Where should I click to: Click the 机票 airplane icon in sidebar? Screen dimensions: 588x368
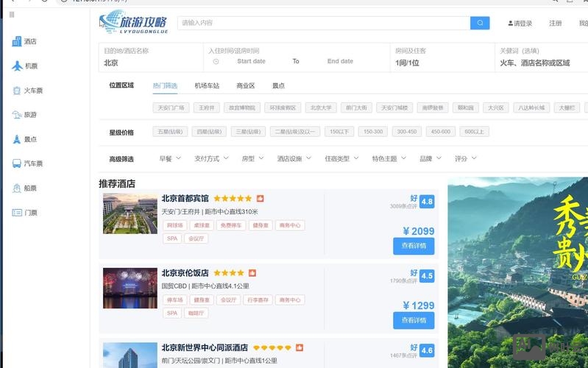(17, 66)
